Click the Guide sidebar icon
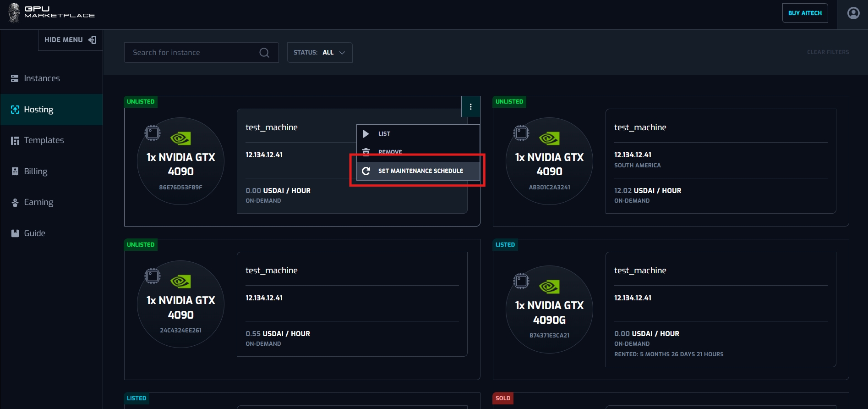868x409 pixels. click(x=15, y=233)
